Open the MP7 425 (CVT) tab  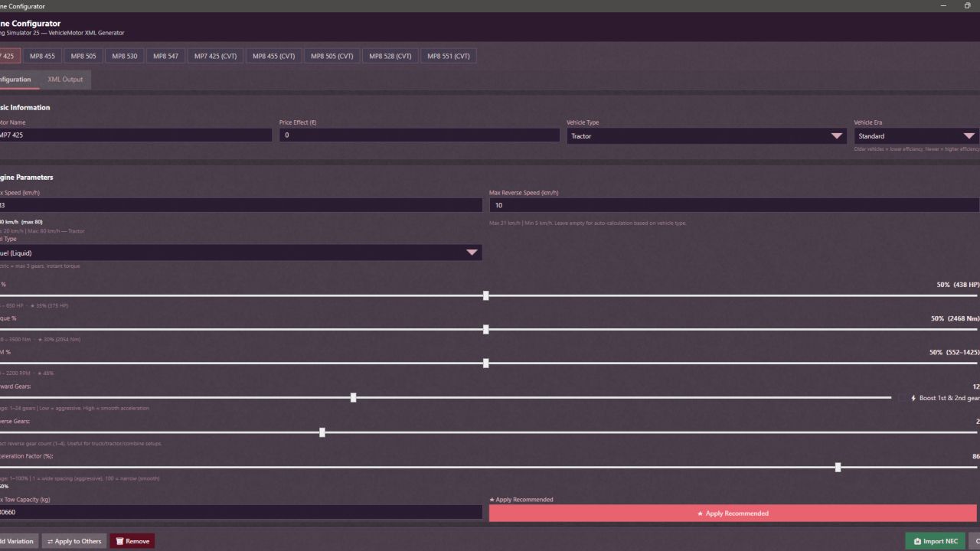tap(215, 56)
